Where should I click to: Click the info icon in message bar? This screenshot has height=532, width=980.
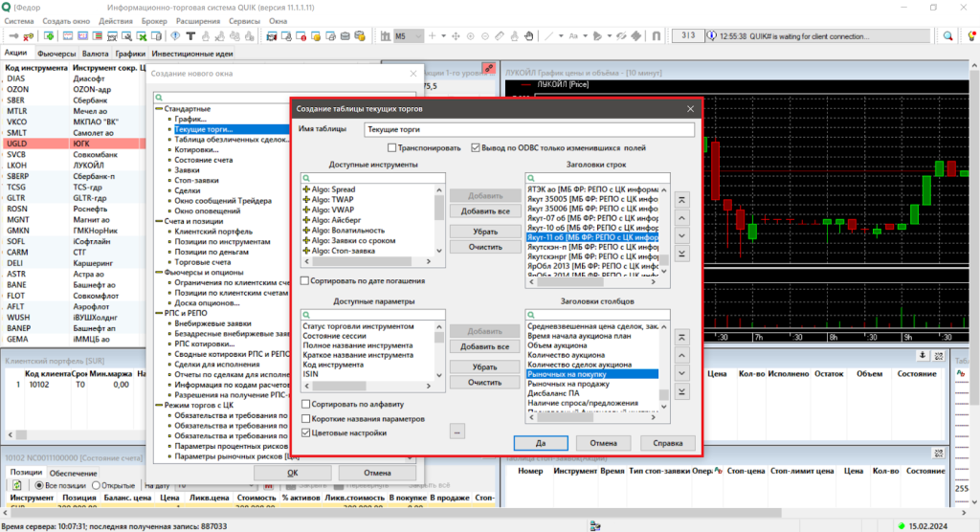coord(711,36)
